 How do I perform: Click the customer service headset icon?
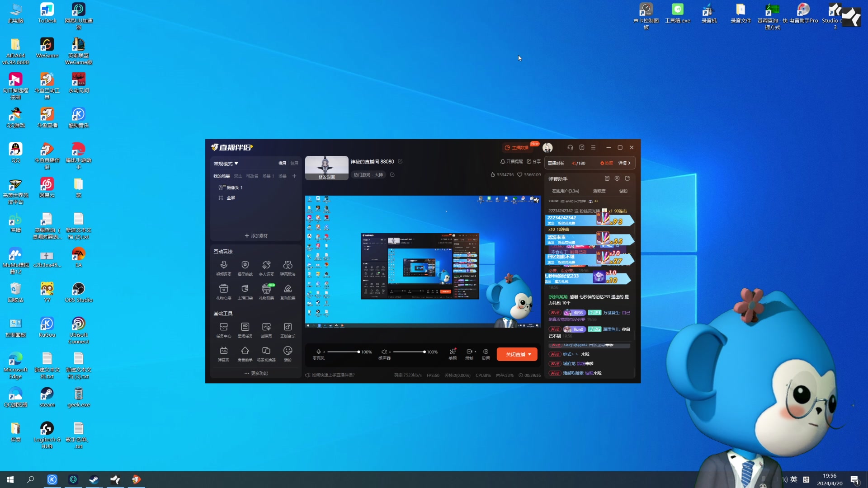click(x=570, y=148)
